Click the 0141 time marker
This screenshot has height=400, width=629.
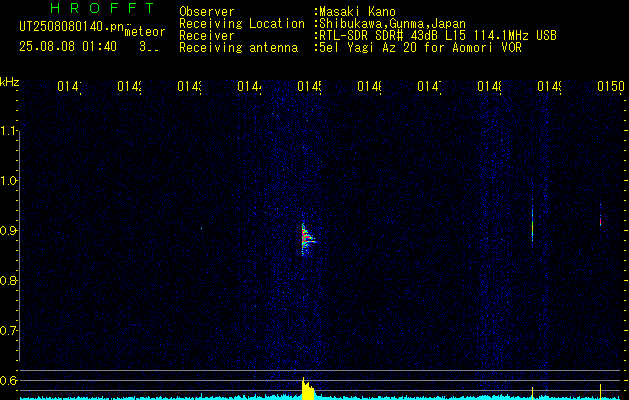[x=69, y=86]
